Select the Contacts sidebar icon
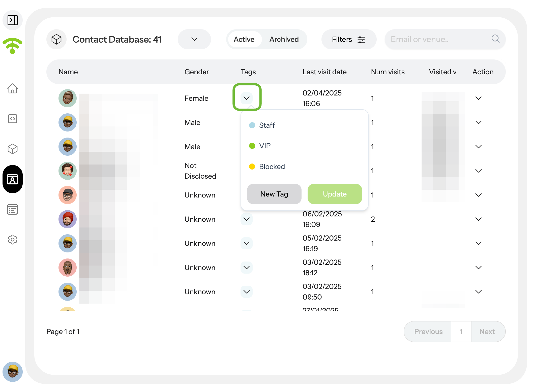Image resolution: width=535 pixels, height=392 pixels. tap(12, 179)
